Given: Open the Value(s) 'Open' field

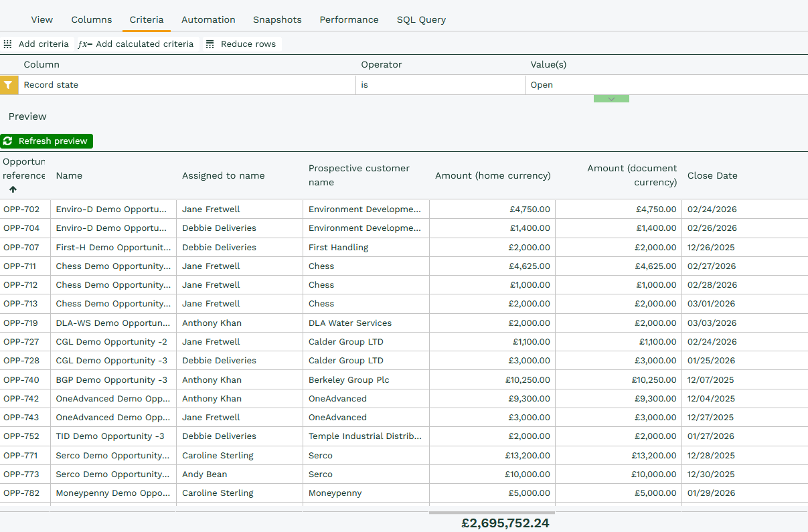Looking at the screenshot, I should click(x=665, y=85).
